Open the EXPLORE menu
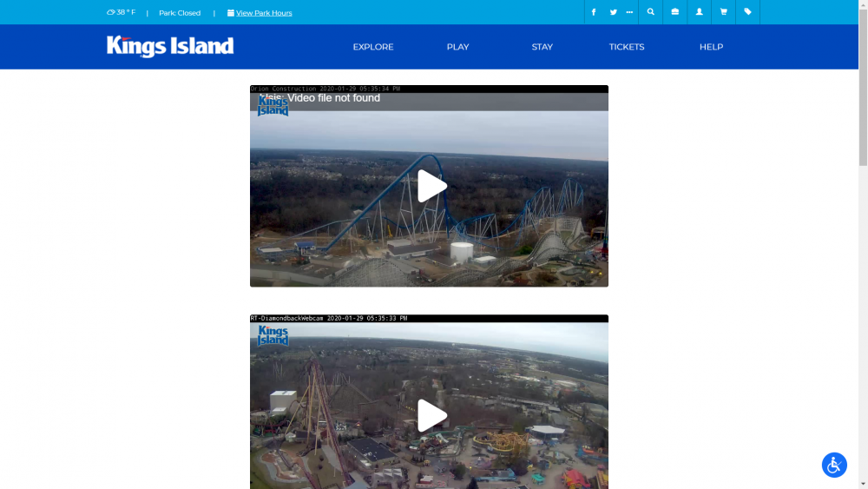Viewport: 868px width, 489px height. (373, 47)
